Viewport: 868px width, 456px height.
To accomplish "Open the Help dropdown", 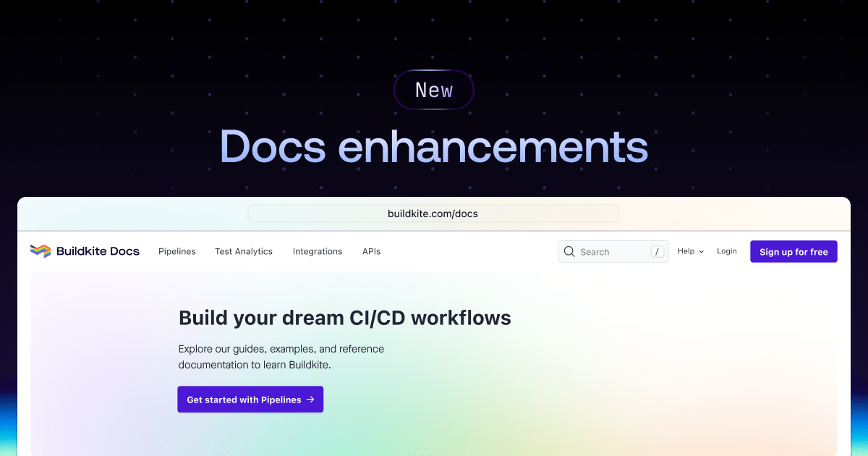I will point(686,251).
